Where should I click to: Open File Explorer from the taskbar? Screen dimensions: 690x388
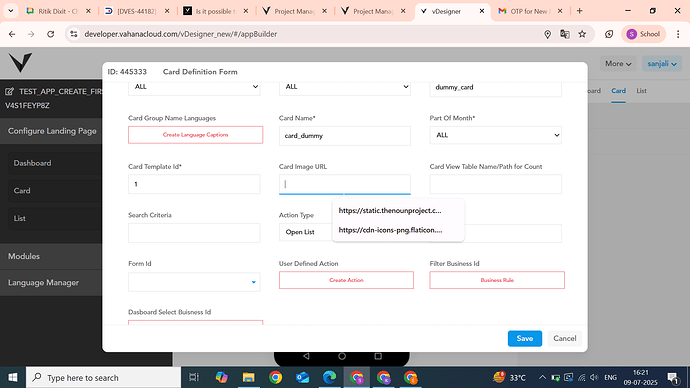(249, 377)
